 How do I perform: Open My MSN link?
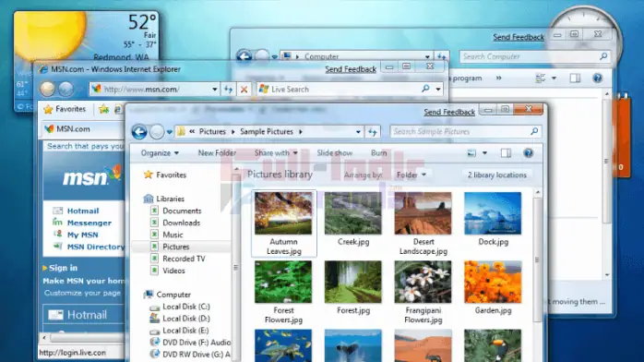pyautogui.click(x=82, y=235)
